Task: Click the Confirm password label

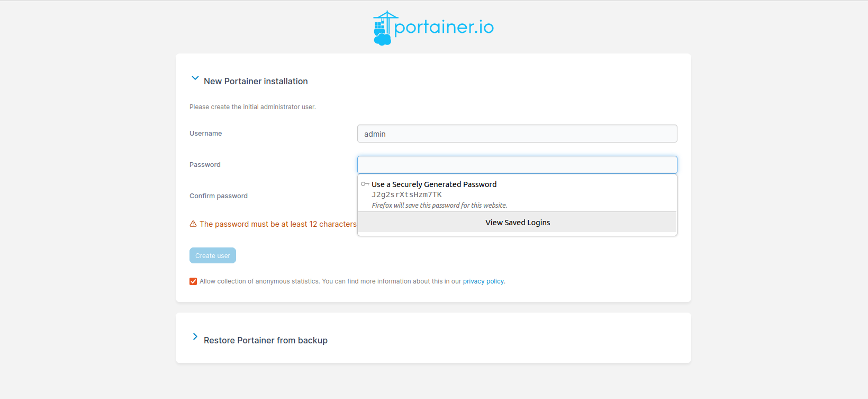Action: pos(219,196)
